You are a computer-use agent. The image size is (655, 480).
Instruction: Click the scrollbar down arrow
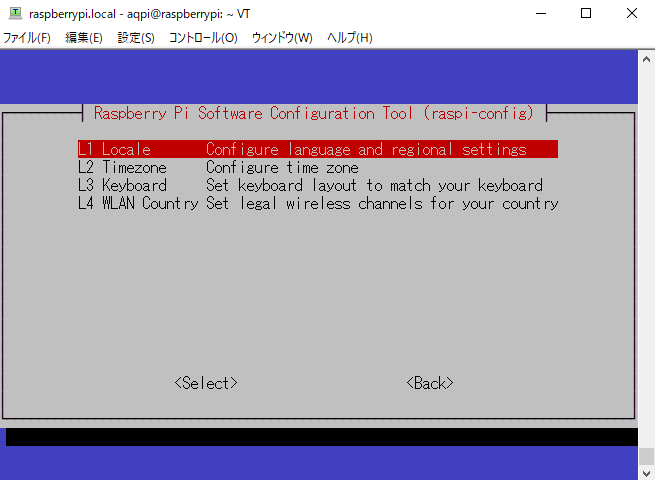[x=646, y=473]
